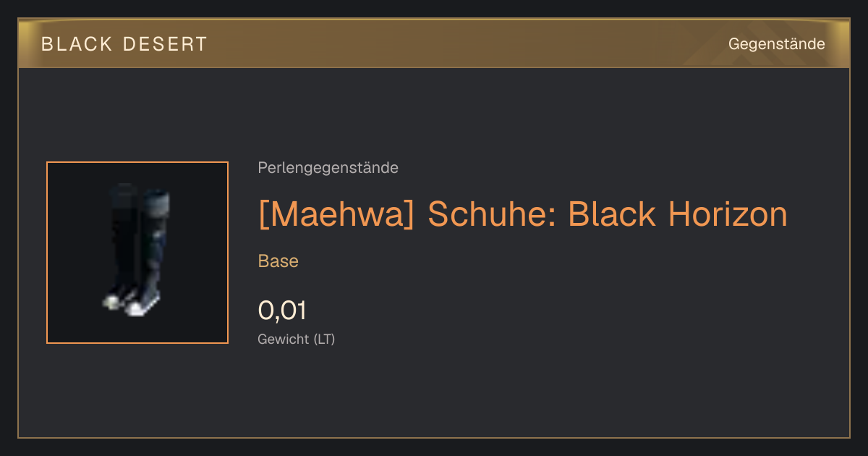Open the [Maehwa] Schuhe: Black Horizon title
The image size is (868, 456).
pos(522,214)
